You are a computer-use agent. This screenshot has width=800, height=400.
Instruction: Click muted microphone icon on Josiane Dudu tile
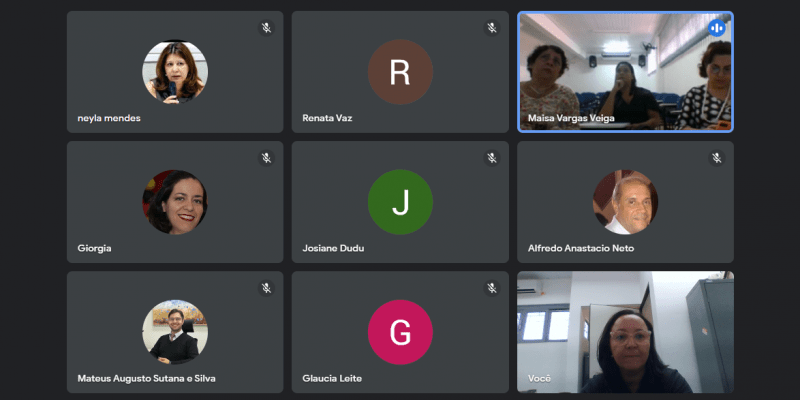[x=492, y=158]
